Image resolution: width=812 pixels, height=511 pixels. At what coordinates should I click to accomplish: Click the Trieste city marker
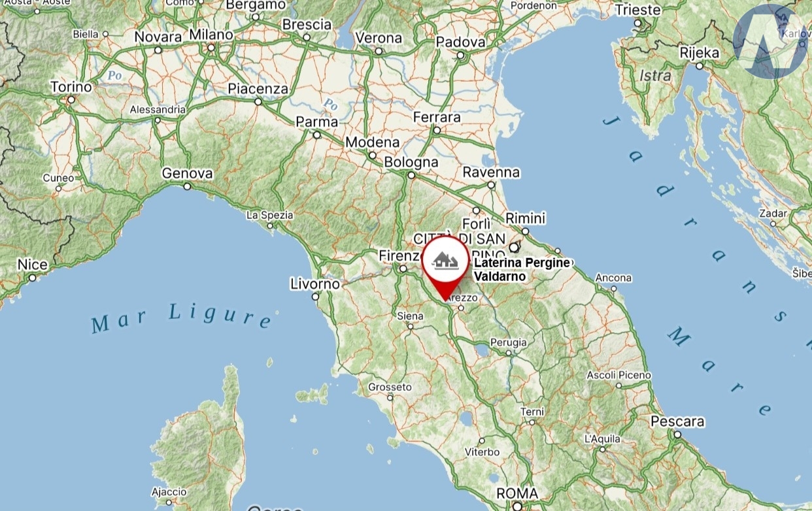point(639,23)
